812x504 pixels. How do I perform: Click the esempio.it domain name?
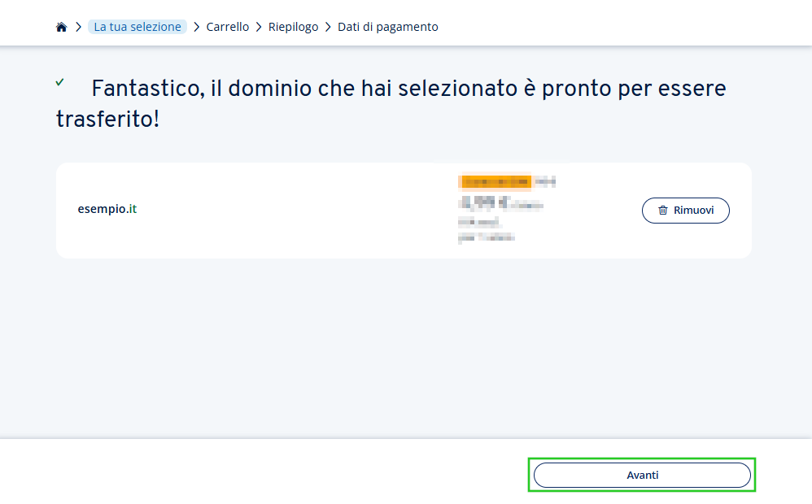107,209
